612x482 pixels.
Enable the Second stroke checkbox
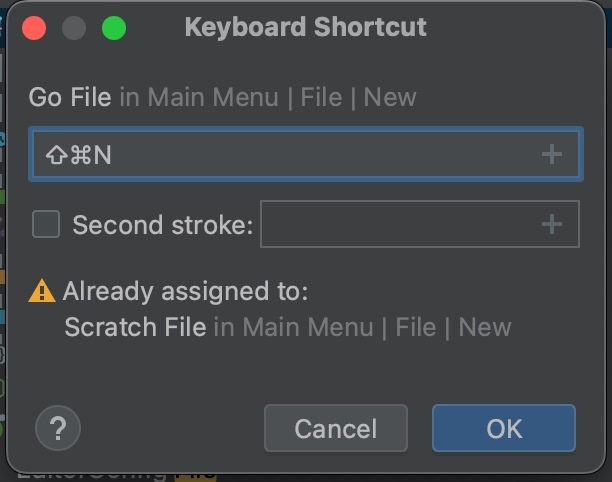[x=46, y=224]
